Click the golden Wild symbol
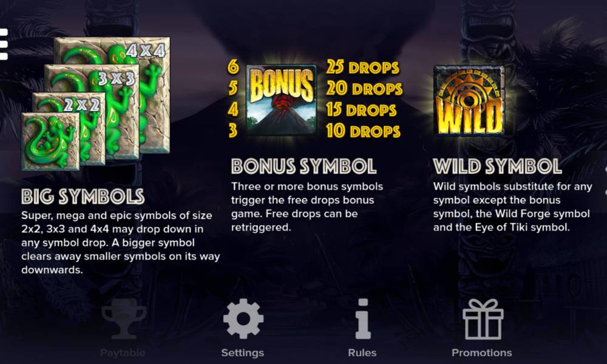The height and width of the screenshot is (364, 607). [x=469, y=100]
